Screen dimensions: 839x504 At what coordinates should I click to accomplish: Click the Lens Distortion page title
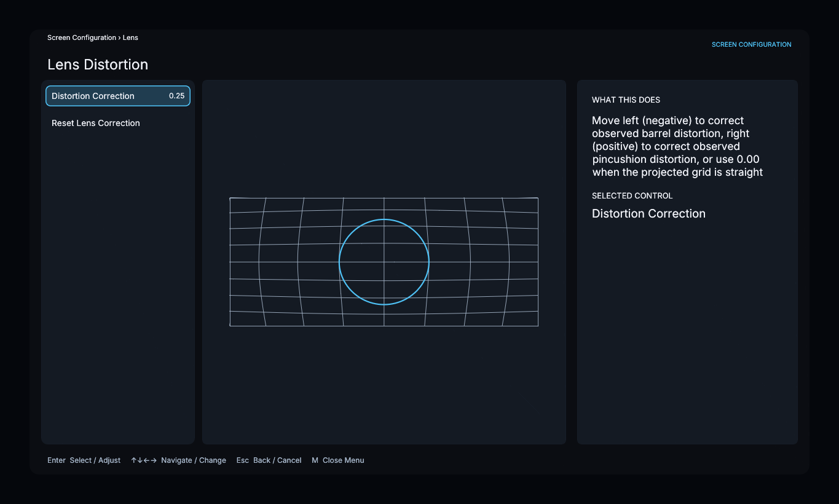tap(98, 65)
